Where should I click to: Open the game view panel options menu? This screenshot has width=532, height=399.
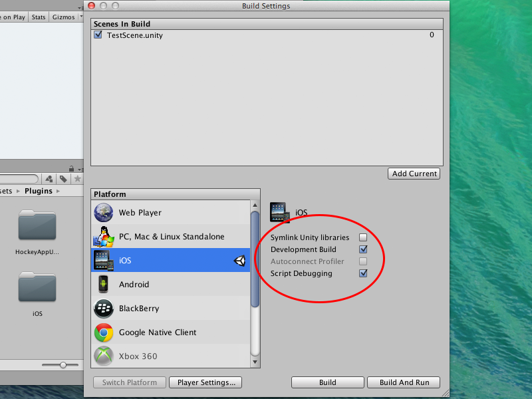[80, 7]
